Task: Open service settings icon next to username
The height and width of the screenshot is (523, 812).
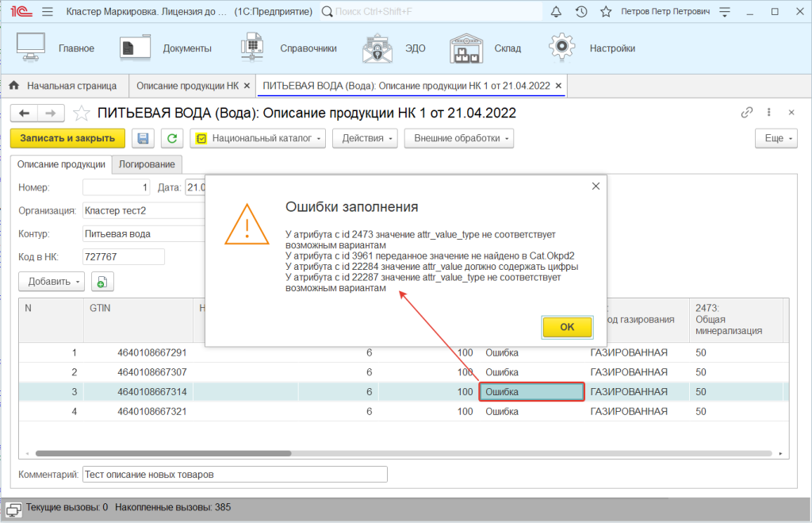Action: tap(725, 11)
